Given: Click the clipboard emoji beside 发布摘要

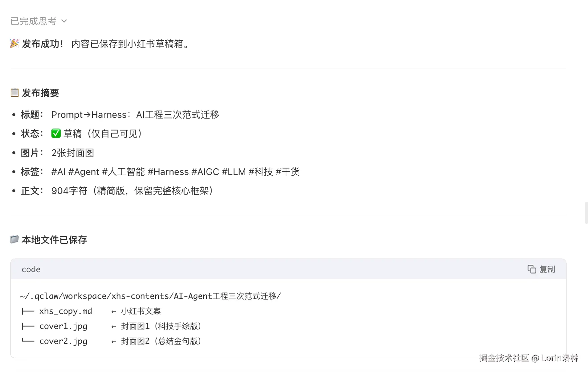Looking at the screenshot, I should 15,92.
